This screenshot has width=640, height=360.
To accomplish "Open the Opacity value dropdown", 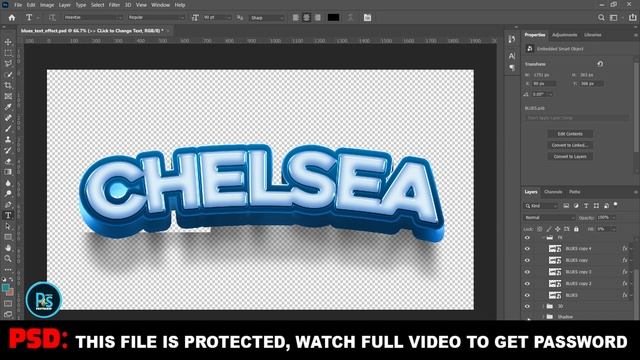I will (x=613, y=218).
